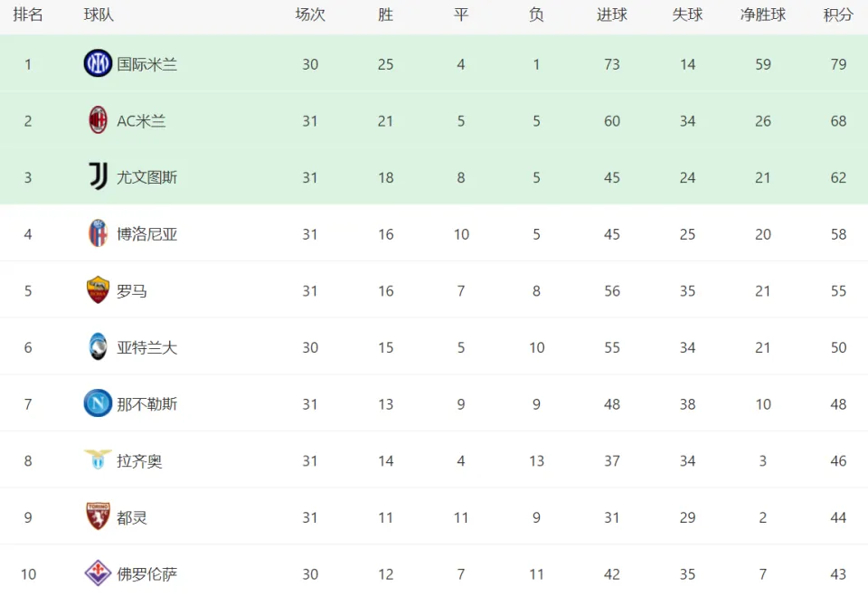Click the 排名 column header

(x=28, y=15)
